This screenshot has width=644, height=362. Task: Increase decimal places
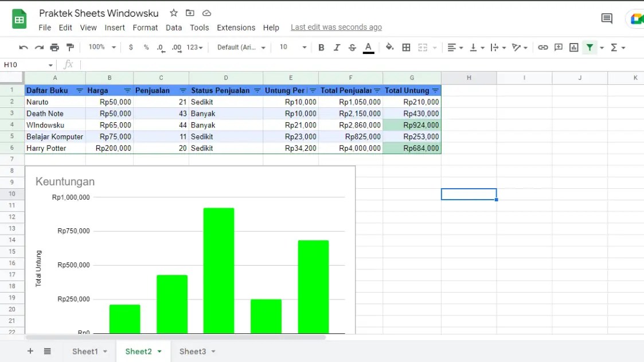pos(177,48)
